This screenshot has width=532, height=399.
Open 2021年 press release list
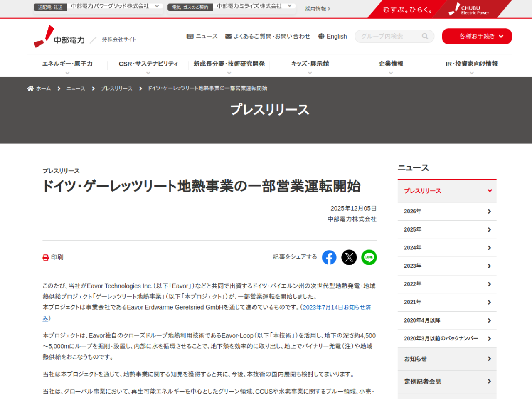tap(447, 303)
